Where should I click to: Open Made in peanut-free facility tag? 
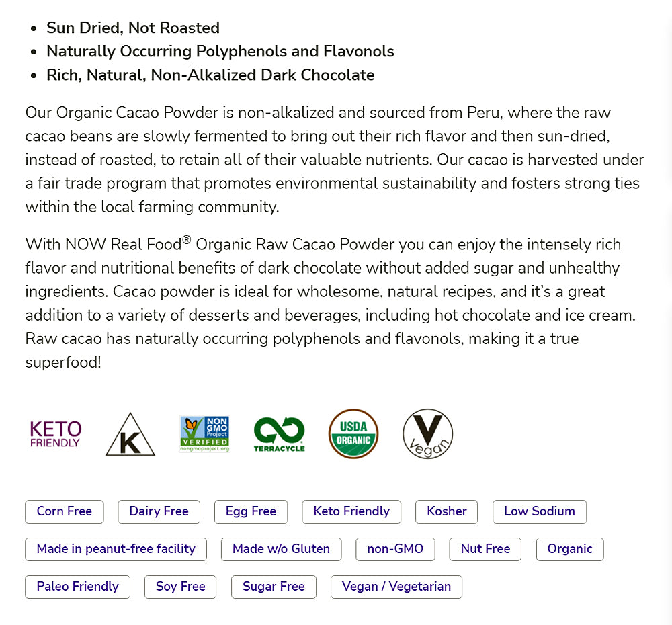(x=116, y=549)
